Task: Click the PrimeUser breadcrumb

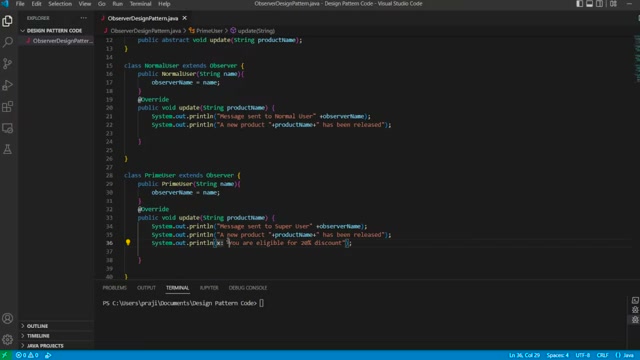Action: point(209,31)
